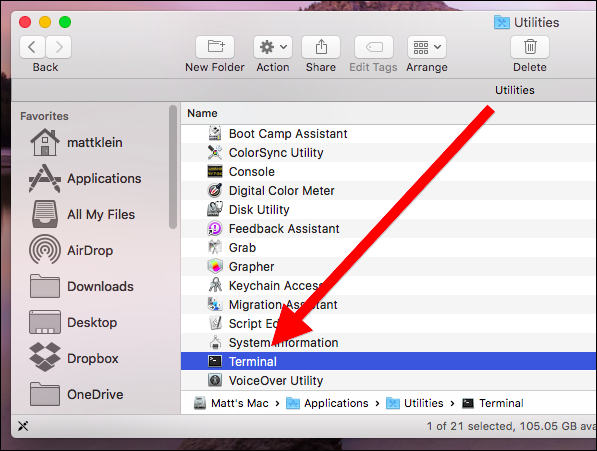Click the customize toolbar icon in status bar
The width and height of the screenshot is (597, 451).
pyautogui.click(x=23, y=426)
